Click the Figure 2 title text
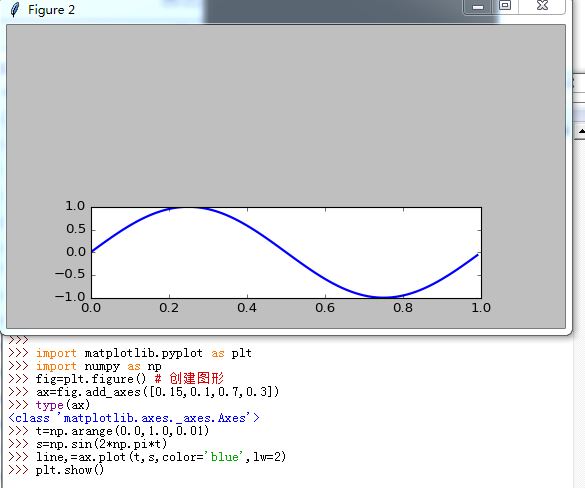Screen dimensions: 585x488 click(x=51, y=10)
